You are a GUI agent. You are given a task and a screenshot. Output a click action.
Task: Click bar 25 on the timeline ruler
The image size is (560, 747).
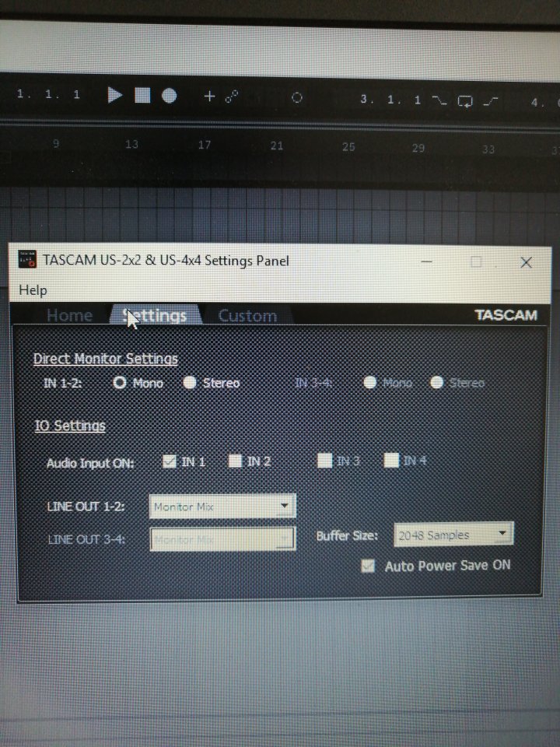pos(348,147)
